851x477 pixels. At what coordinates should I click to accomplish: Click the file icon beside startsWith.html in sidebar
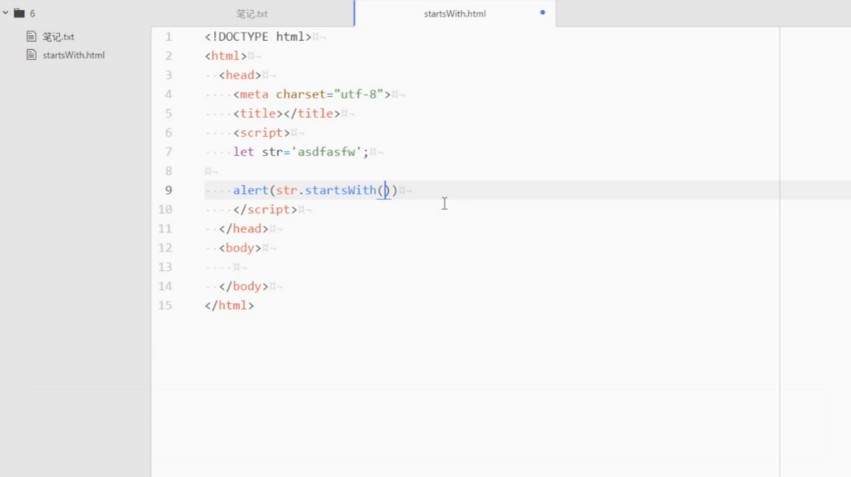click(31, 55)
